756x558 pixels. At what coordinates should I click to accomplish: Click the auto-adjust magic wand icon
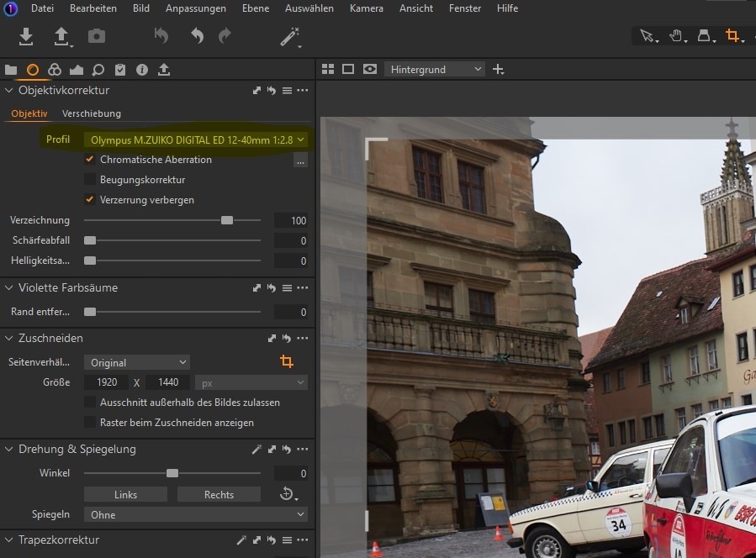pyautogui.click(x=290, y=36)
